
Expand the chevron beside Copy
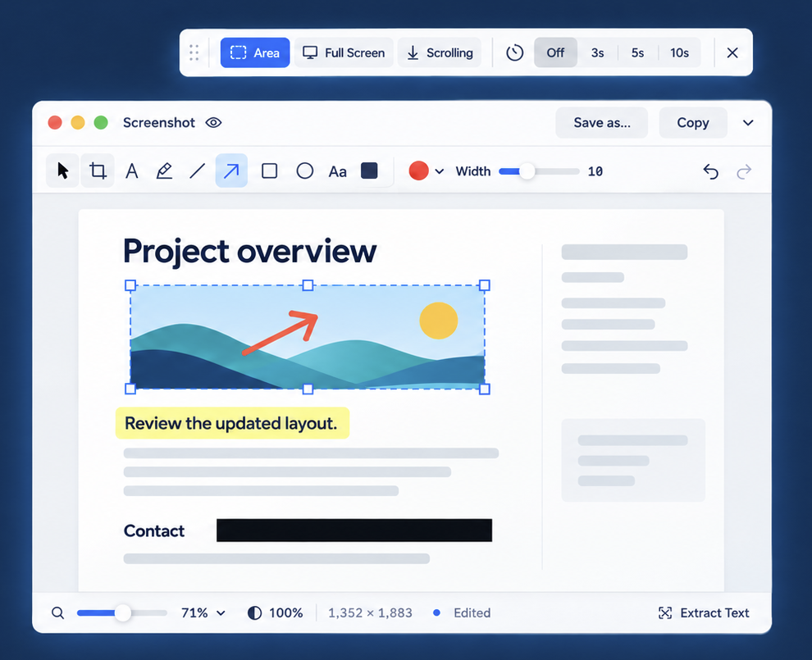pyautogui.click(x=748, y=123)
